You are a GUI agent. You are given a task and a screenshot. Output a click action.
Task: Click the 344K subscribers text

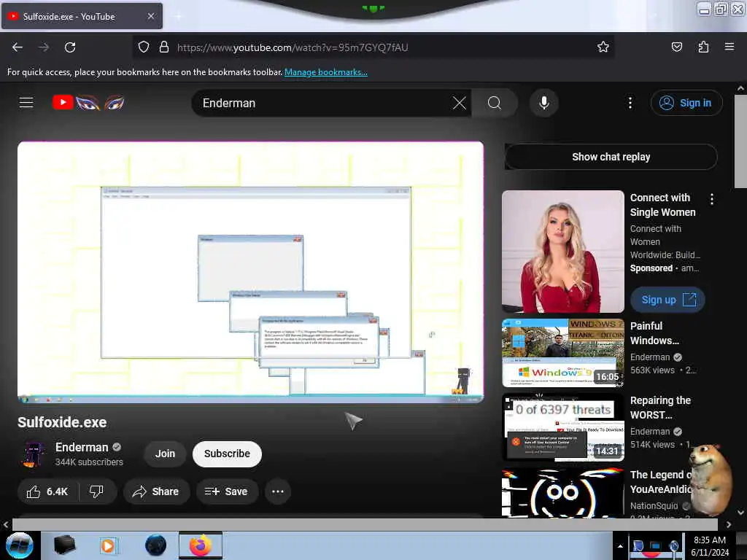coord(89,462)
